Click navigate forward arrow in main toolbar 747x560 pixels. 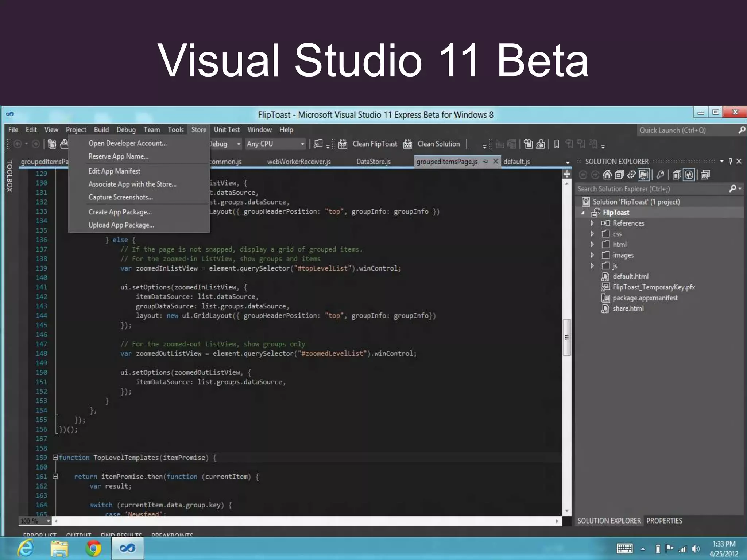(x=35, y=144)
